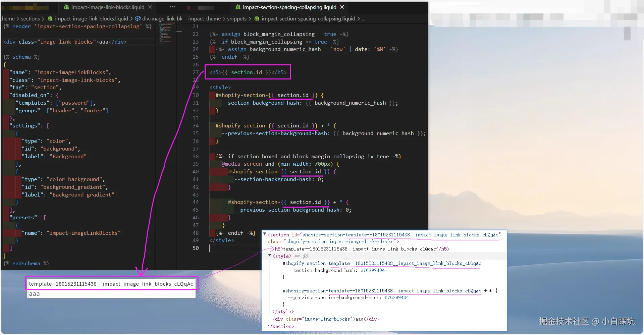The width and height of the screenshot is (644, 335).
Task: Click line number 50 in the gutter
Action: click(196, 248)
